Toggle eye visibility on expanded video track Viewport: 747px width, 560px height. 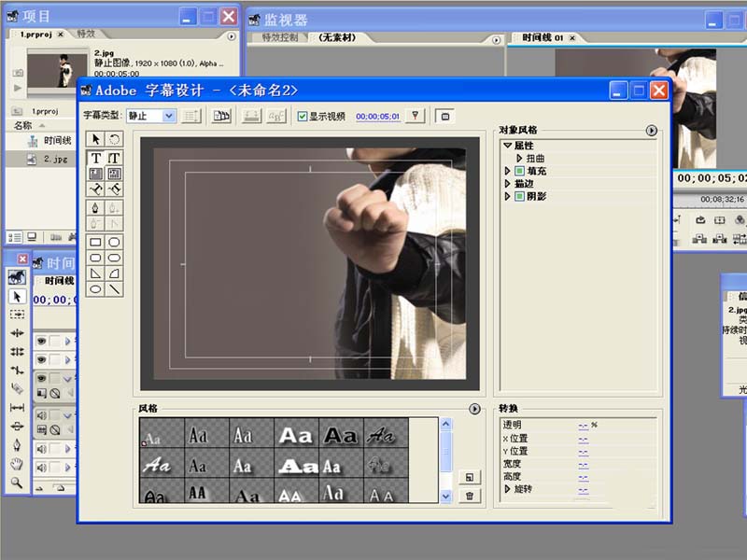click(x=42, y=378)
